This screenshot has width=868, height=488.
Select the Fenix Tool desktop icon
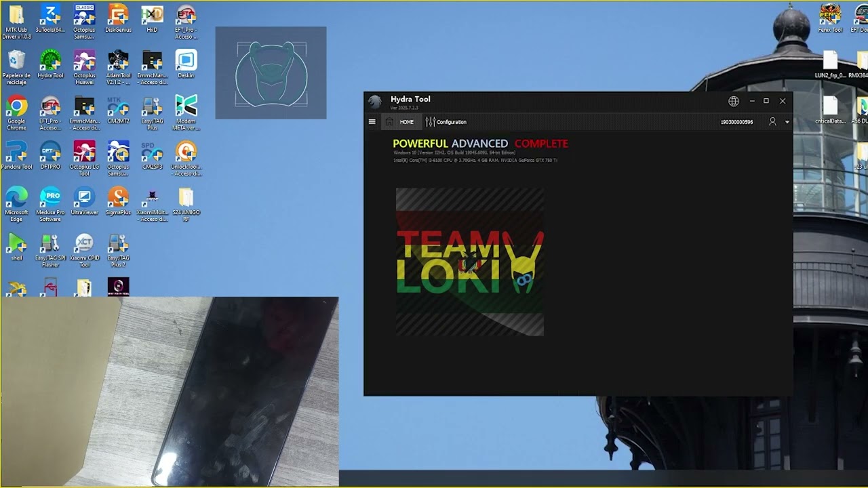pos(830,19)
